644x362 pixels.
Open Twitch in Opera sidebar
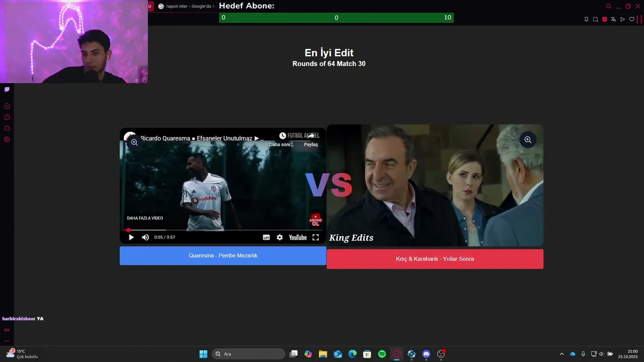[7, 89]
